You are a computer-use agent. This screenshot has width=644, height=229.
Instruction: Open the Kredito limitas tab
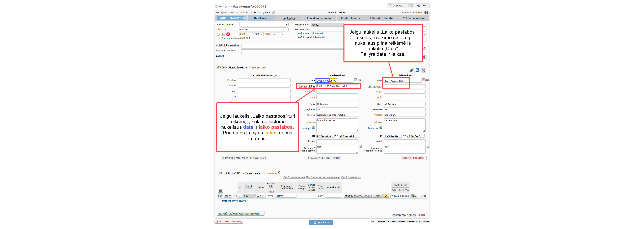[350, 18]
